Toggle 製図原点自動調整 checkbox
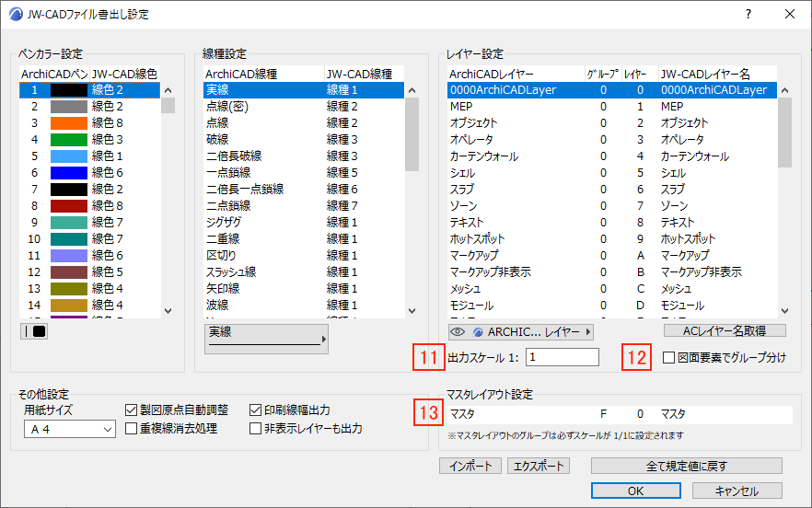This screenshot has width=812, height=508. (131, 410)
